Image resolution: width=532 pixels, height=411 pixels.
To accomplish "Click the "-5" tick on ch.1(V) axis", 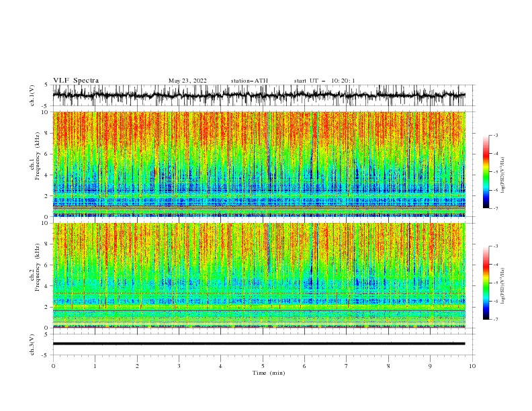I will [x=46, y=106].
